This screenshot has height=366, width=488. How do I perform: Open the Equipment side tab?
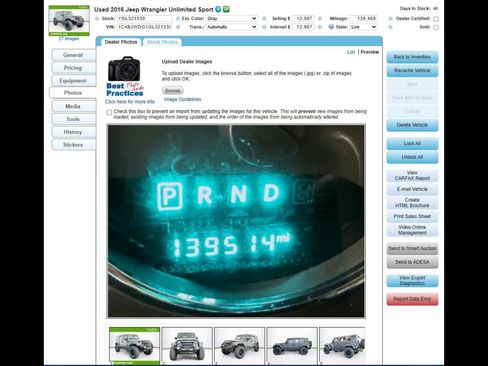pos(73,81)
